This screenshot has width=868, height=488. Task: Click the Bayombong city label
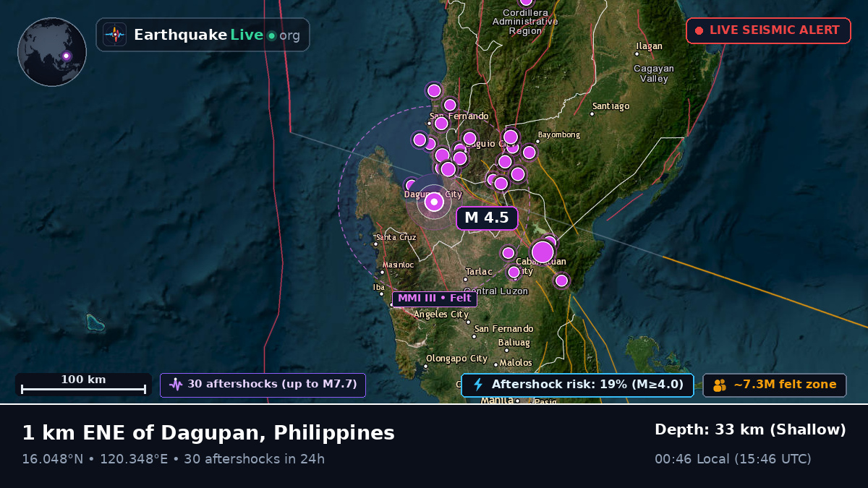click(561, 135)
